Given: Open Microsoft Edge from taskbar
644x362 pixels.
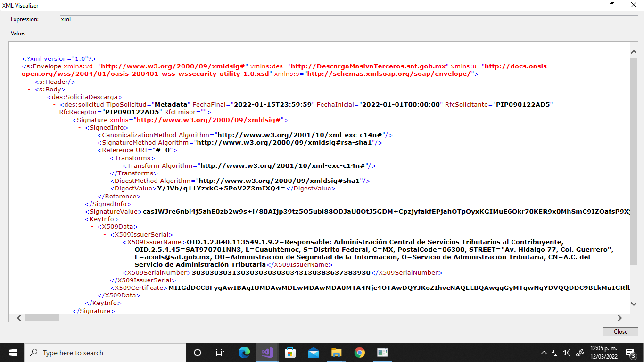Looking at the screenshot, I should (x=244, y=353).
